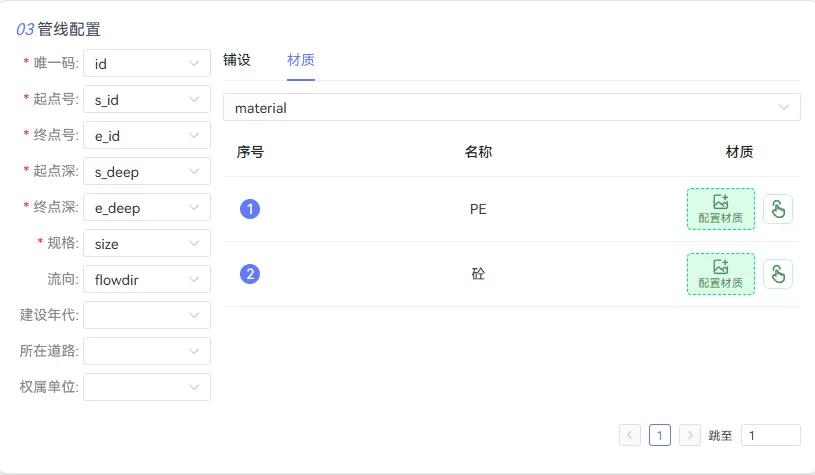The image size is (815, 475).
Task: Click the hand-pointer icon in 砼 row
Action: (x=778, y=274)
